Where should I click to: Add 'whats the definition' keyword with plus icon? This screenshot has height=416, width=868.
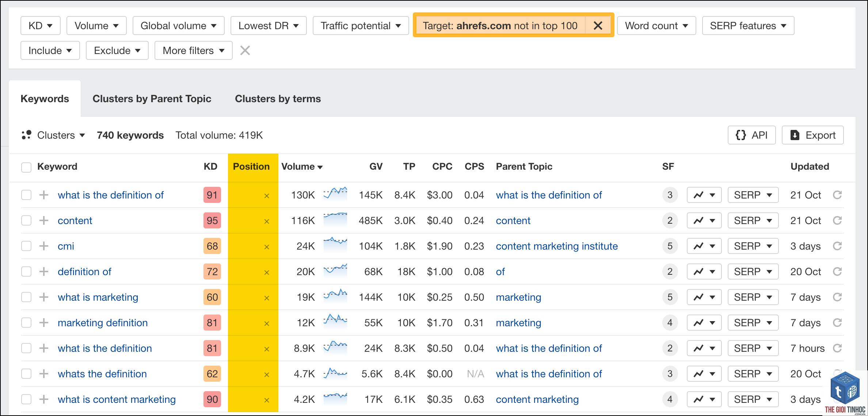tap(44, 374)
